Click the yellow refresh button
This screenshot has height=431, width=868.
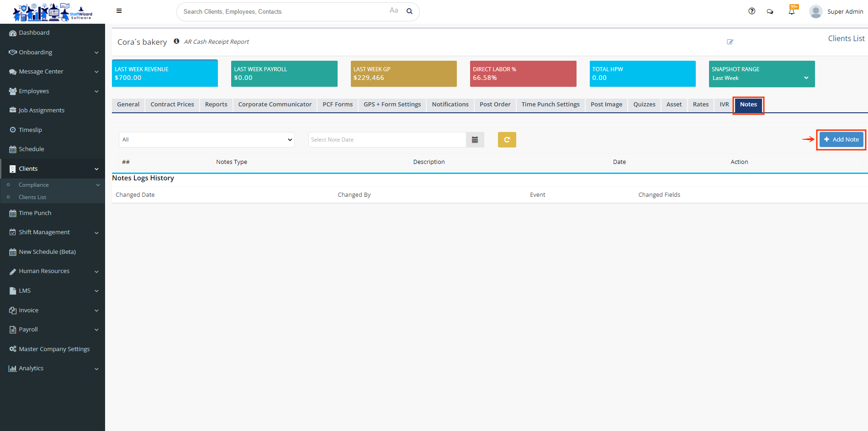(x=507, y=140)
